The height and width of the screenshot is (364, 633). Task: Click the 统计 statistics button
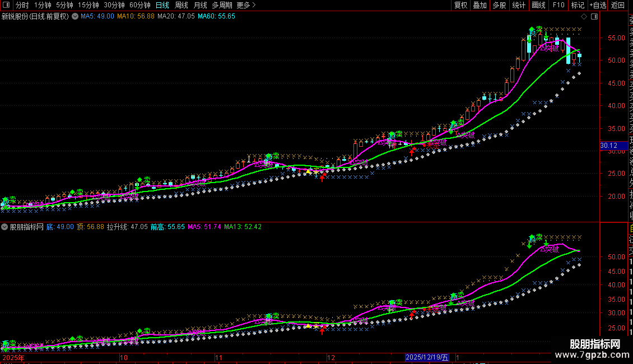[519, 5]
